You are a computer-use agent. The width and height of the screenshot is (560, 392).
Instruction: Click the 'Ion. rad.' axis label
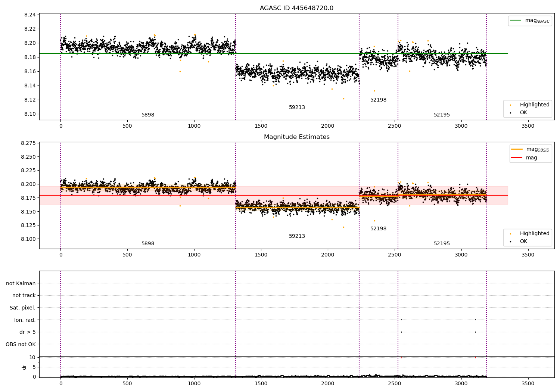25,320
